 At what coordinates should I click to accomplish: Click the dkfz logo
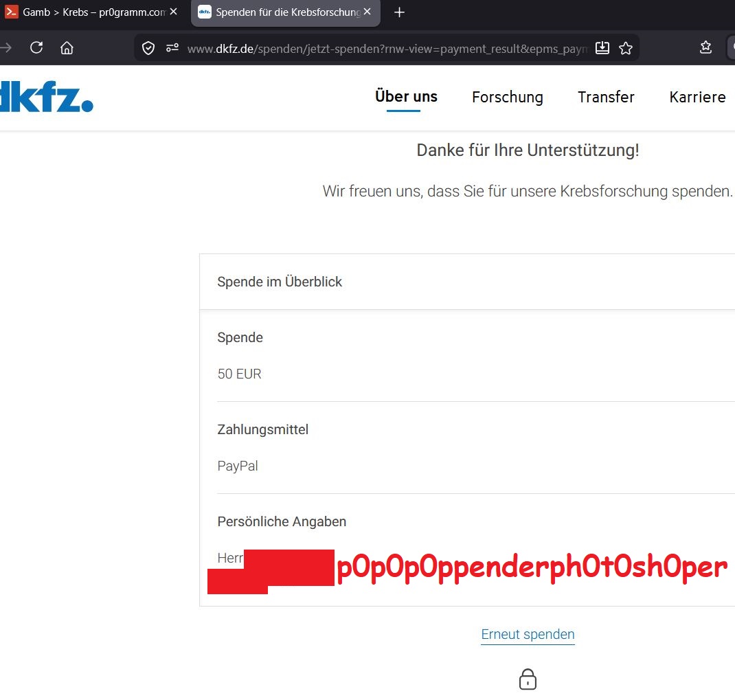click(45, 97)
